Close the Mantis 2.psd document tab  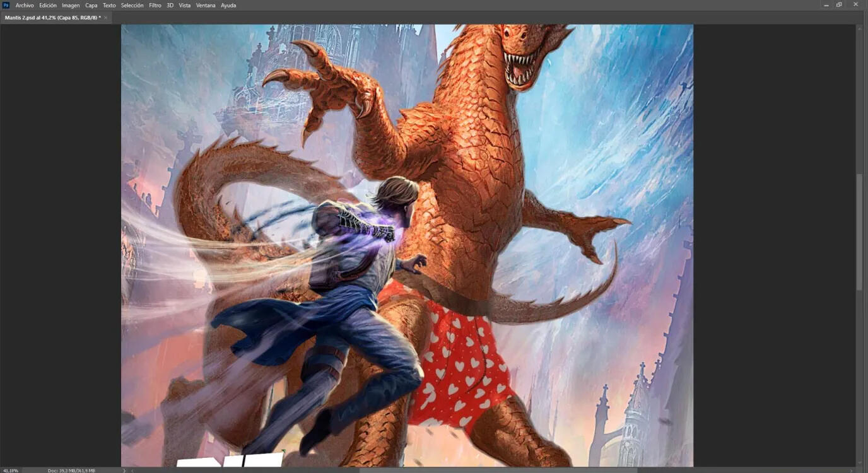(105, 18)
